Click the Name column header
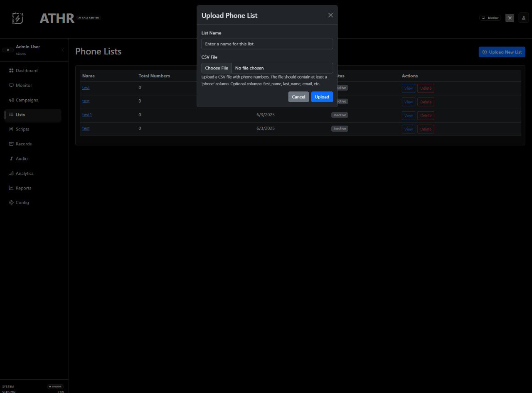Screen dimensions: 532x393 (x=89, y=76)
